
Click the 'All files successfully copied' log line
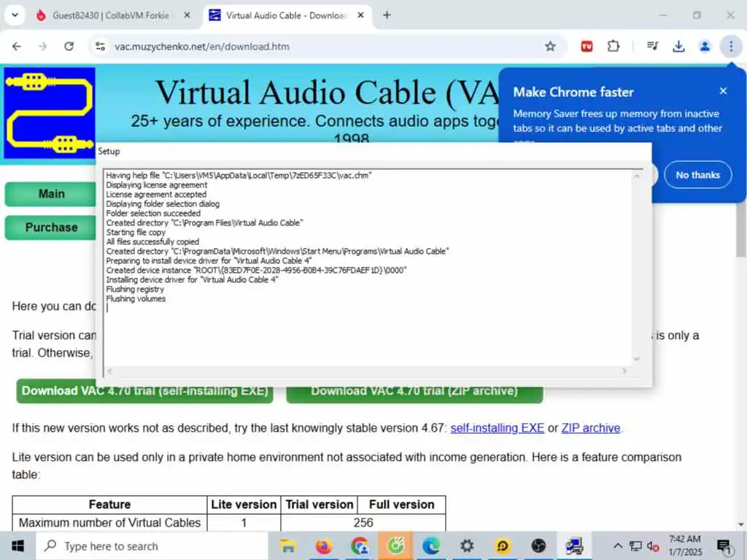[152, 241]
